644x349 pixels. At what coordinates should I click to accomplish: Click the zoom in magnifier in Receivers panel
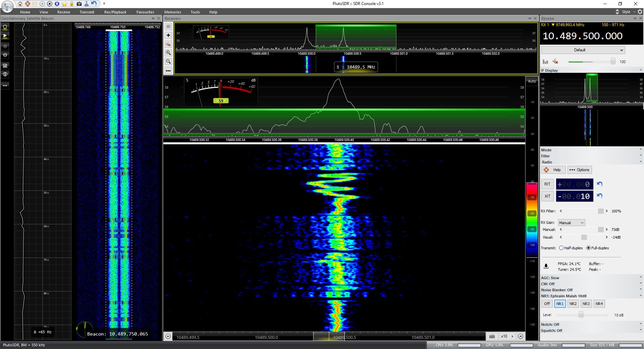click(168, 53)
